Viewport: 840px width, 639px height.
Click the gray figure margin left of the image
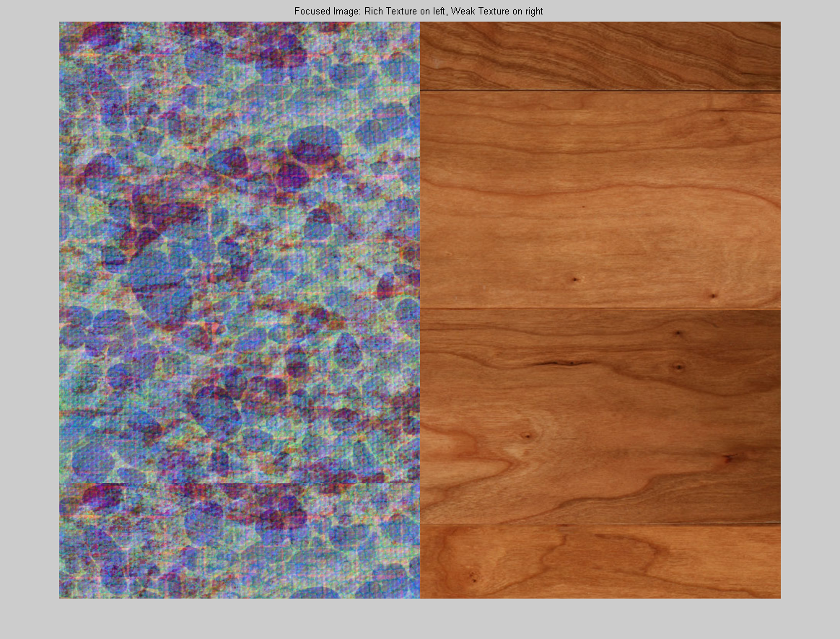click(x=29, y=310)
